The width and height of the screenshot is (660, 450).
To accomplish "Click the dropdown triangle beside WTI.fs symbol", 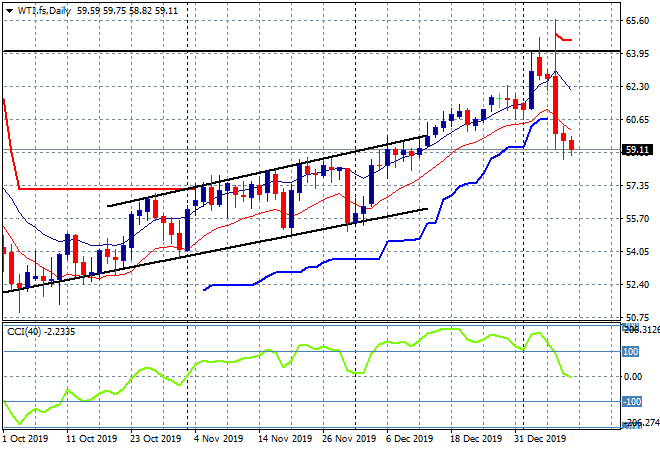I will click(x=9, y=11).
